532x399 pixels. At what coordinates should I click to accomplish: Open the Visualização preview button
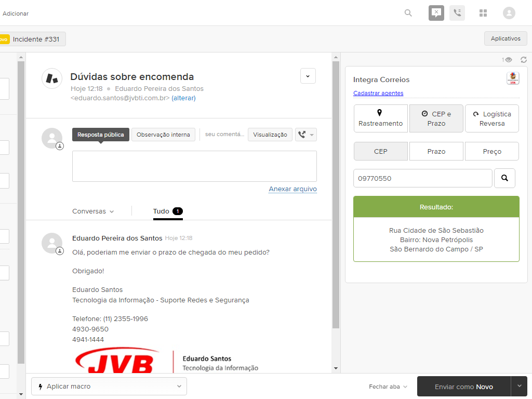pyautogui.click(x=270, y=135)
